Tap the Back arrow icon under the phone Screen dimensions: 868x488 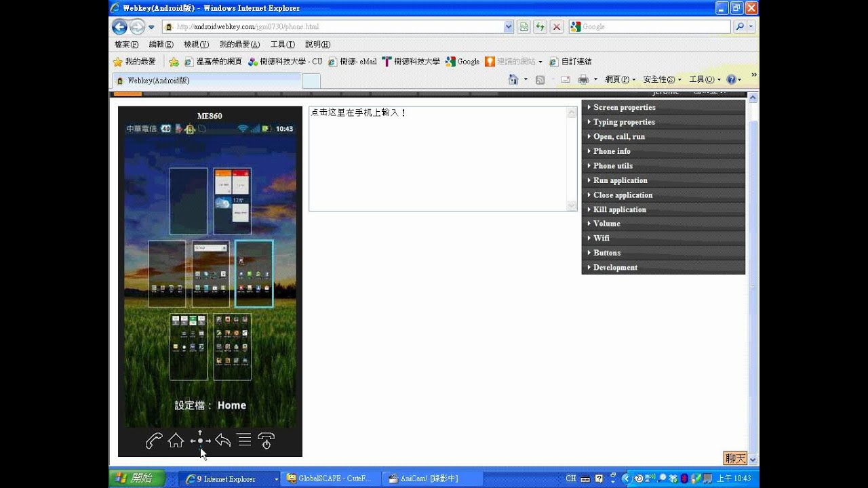point(222,441)
